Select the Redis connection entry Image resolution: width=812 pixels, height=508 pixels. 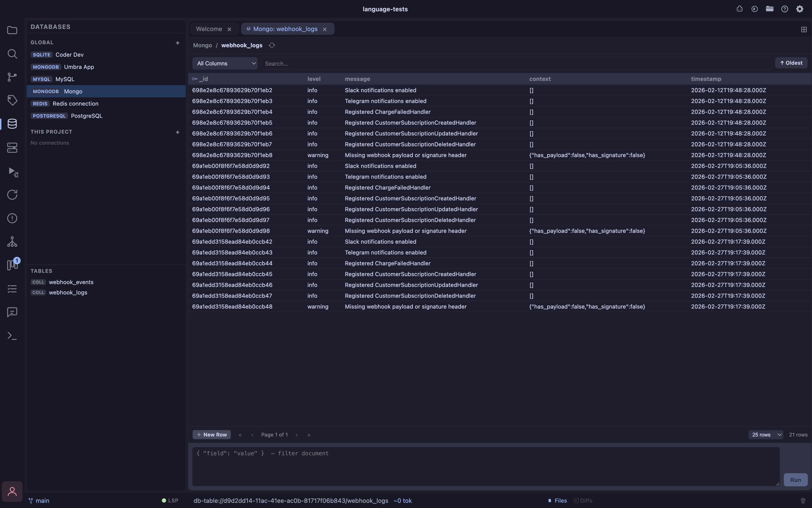click(x=106, y=103)
